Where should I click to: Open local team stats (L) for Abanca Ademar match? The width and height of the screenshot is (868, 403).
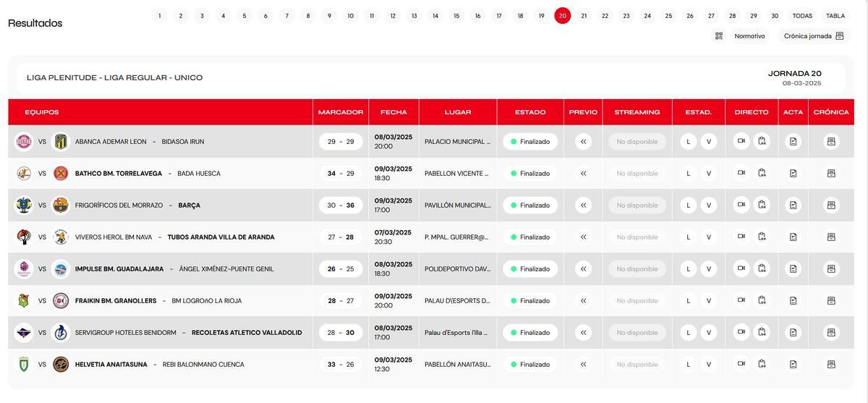pos(689,142)
